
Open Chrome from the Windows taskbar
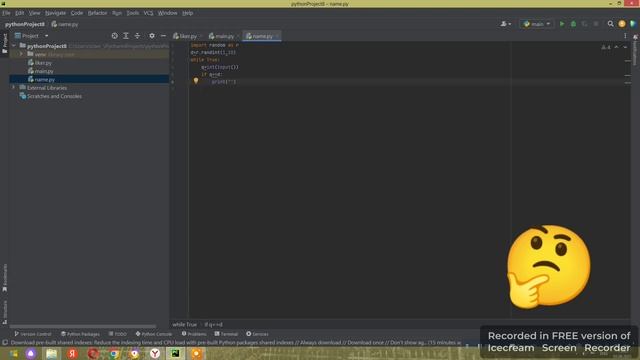point(114,353)
